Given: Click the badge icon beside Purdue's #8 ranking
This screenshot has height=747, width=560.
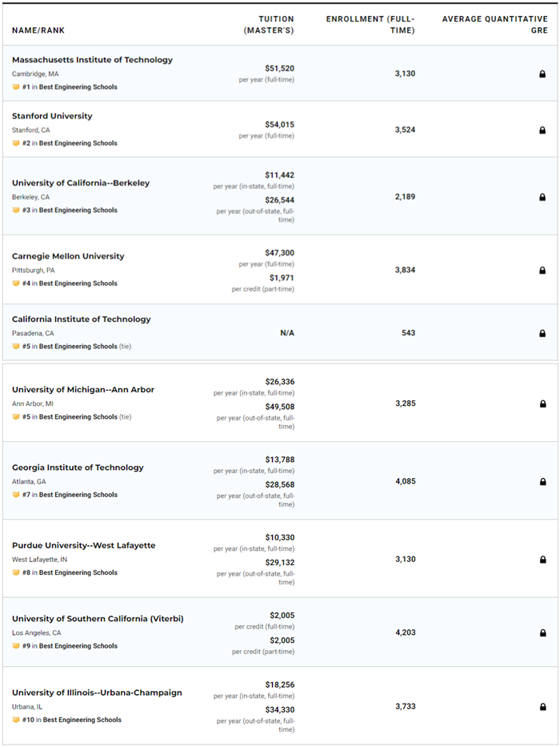Looking at the screenshot, I should tap(16, 573).
